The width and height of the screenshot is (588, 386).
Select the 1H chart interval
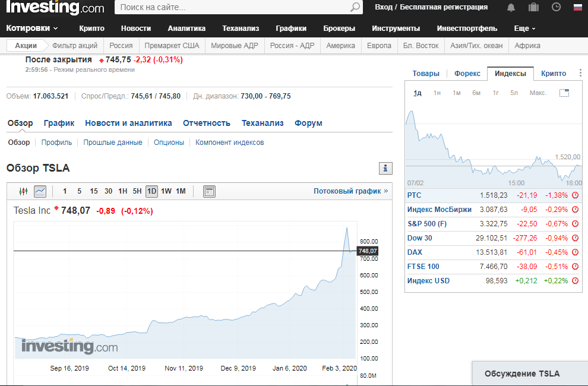coord(122,191)
